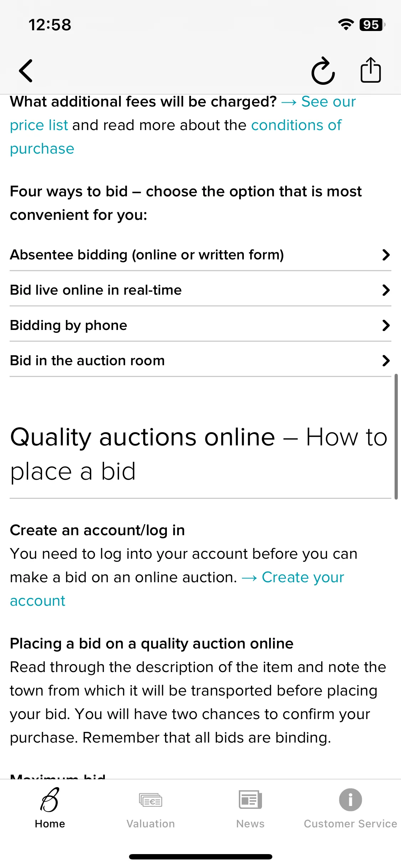Check the Wi-Fi status icon
This screenshot has height=868, width=401.
(346, 24)
